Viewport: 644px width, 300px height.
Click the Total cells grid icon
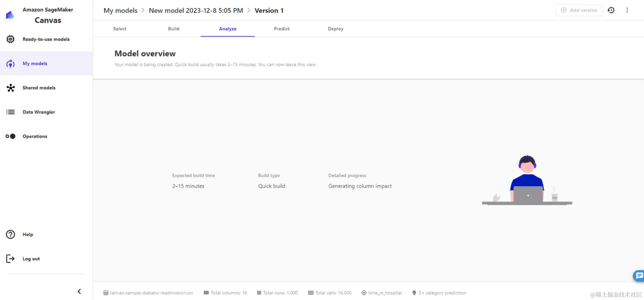click(x=310, y=293)
